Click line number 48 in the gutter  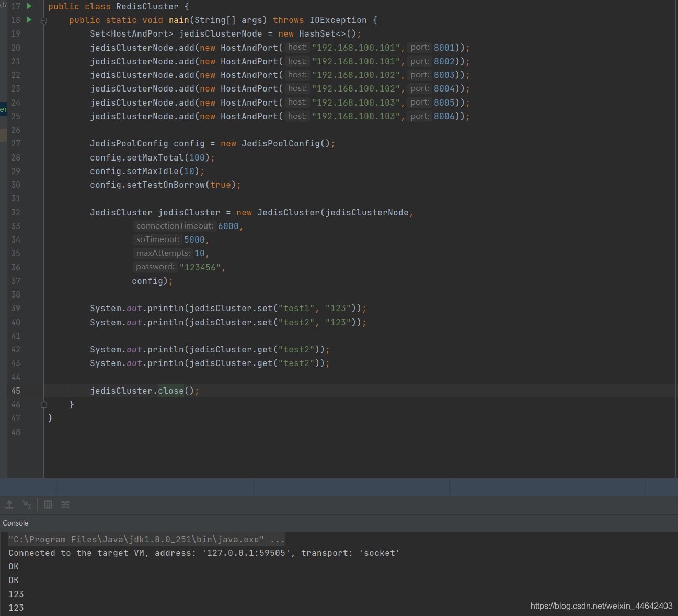coord(16,432)
